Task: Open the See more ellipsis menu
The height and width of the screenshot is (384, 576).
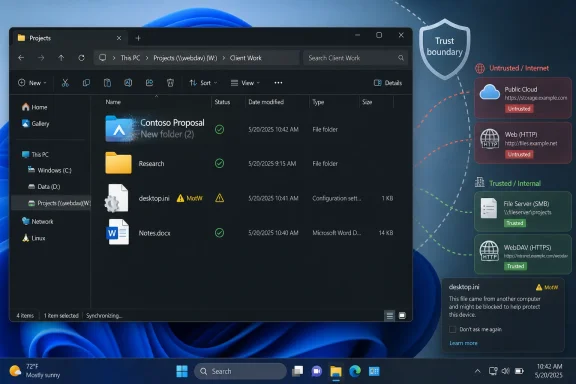Action: [x=278, y=83]
